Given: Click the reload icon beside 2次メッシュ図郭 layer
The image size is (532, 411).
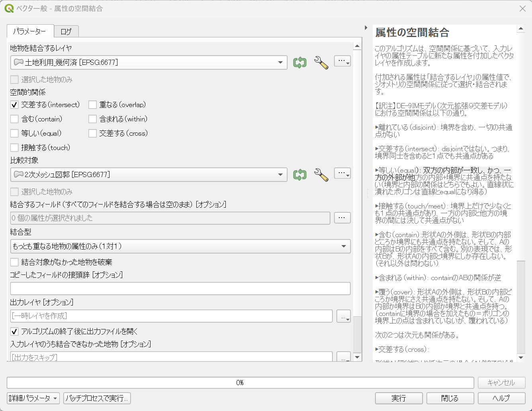Looking at the screenshot, I should pyautogui.click(x=299, y=174).
